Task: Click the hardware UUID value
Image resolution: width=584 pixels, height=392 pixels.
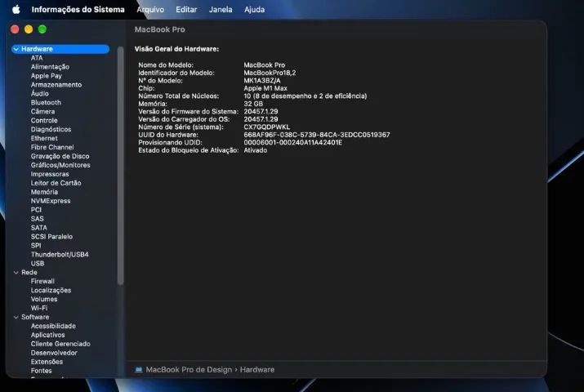Action: coord(317,135)
